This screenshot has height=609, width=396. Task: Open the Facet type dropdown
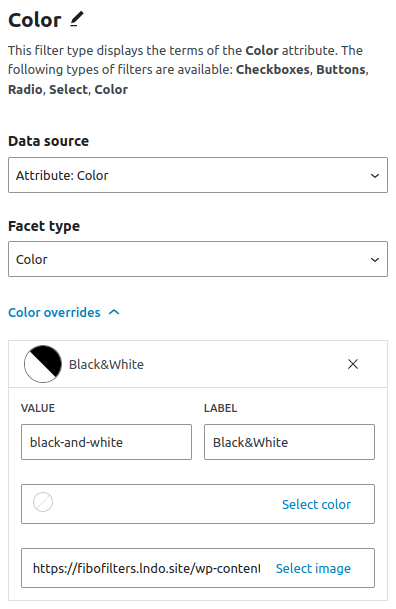[198, 259]
